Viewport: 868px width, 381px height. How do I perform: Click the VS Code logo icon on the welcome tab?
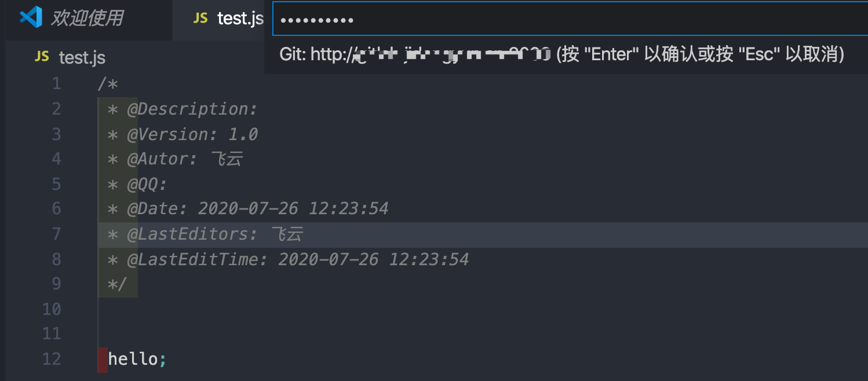[x=31, y=17]
